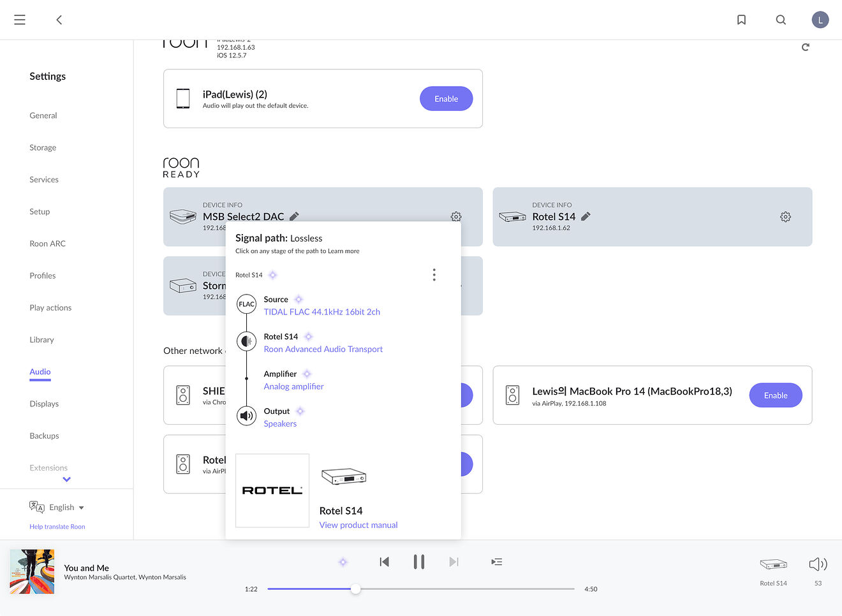
Task: Click the Output speaker stage icon
Action: pos(247,416)
